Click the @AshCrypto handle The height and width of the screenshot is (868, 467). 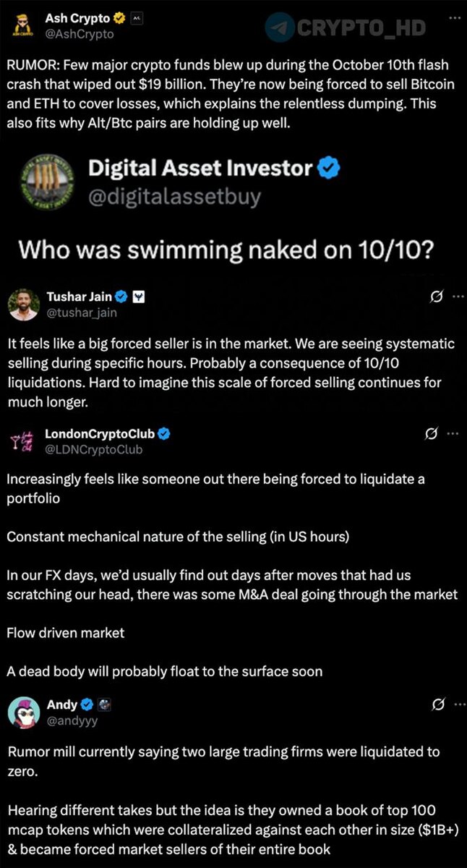pos(80,33)
